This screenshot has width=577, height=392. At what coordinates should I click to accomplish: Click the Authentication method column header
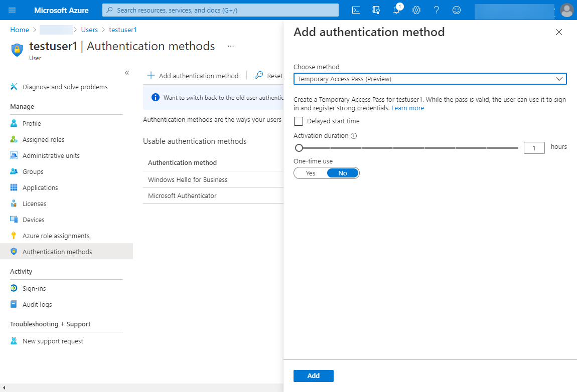pos(182,162)
